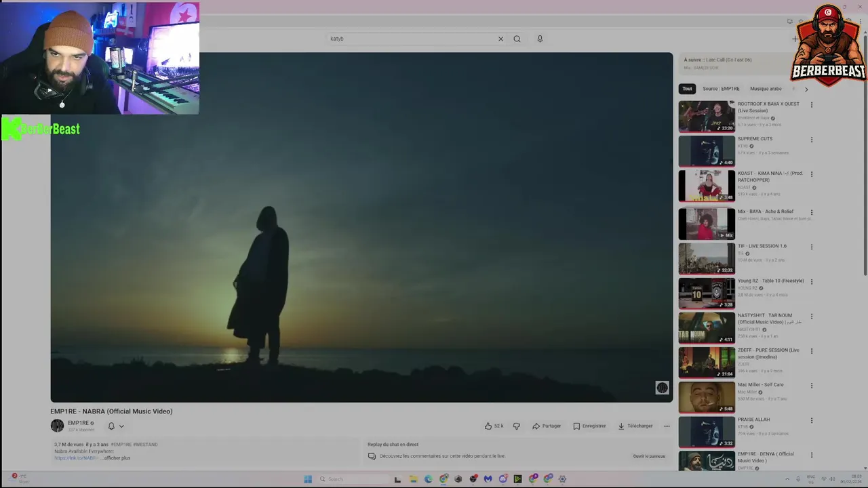Clear the search box with the X
Screen dimensions: 868x488
[500, 39]
